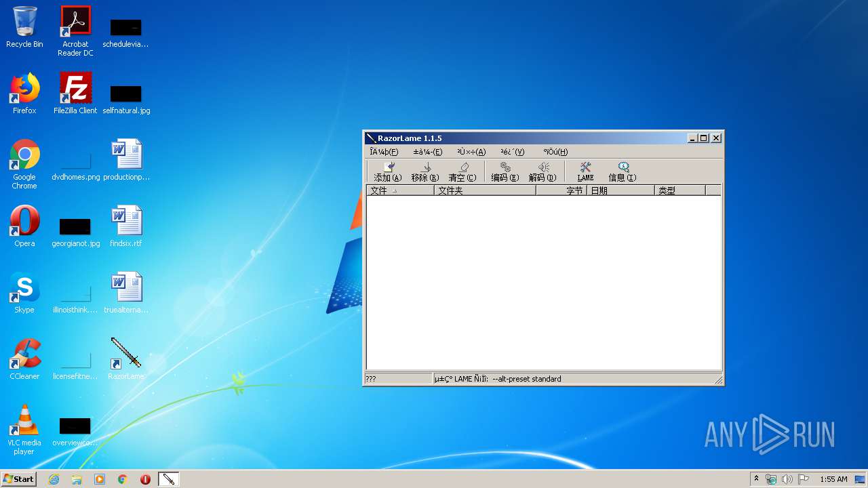Select the Opera desktop icon
868x488 pixels.
(24, 226)
